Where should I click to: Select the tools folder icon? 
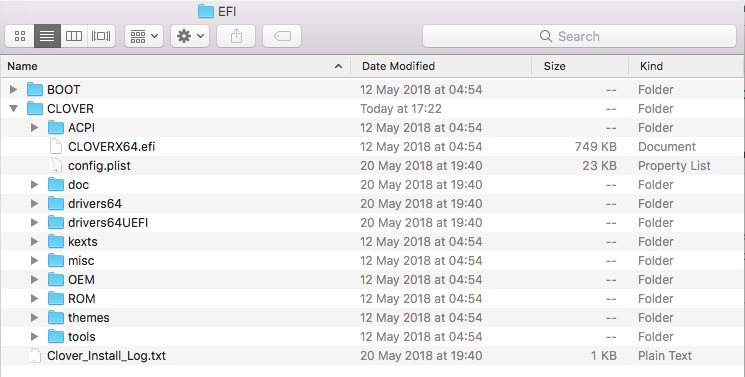(56, 337)
